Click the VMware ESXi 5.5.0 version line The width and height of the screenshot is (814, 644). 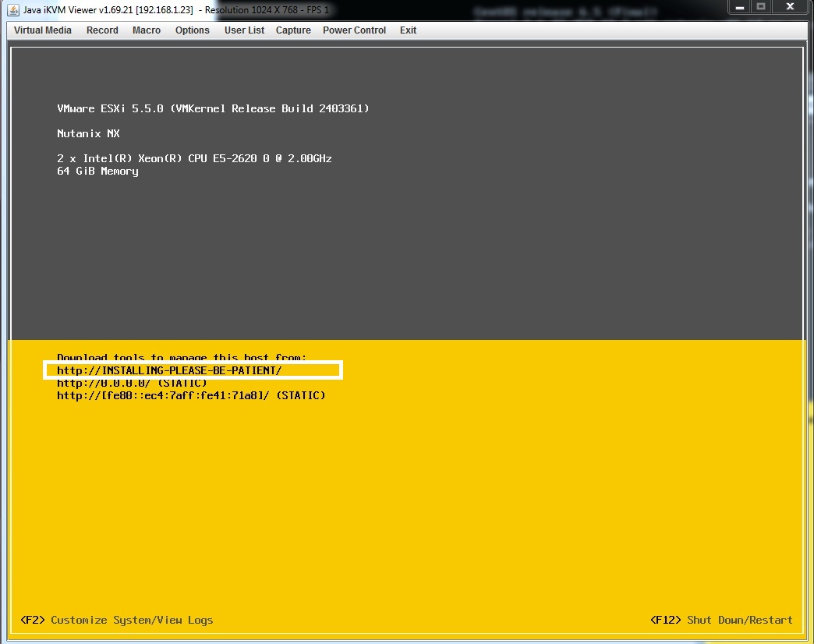click(213, 108)
